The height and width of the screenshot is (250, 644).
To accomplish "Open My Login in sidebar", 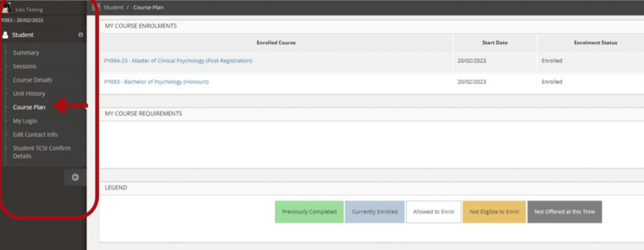I will (25, 121).
